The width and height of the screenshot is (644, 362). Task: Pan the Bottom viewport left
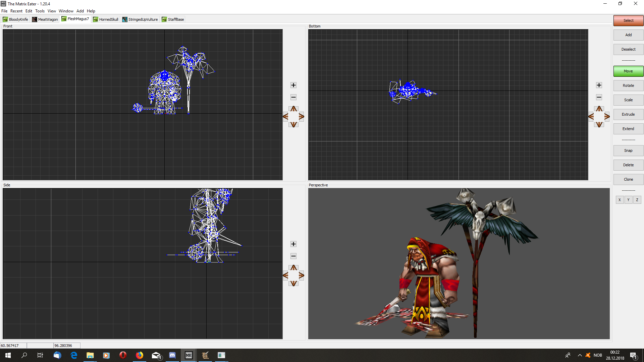coord(591,117)
